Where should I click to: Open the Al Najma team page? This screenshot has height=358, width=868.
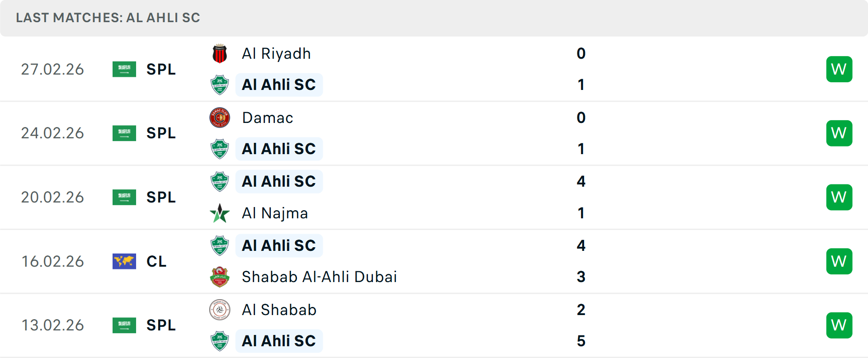(x=275, y=213)
